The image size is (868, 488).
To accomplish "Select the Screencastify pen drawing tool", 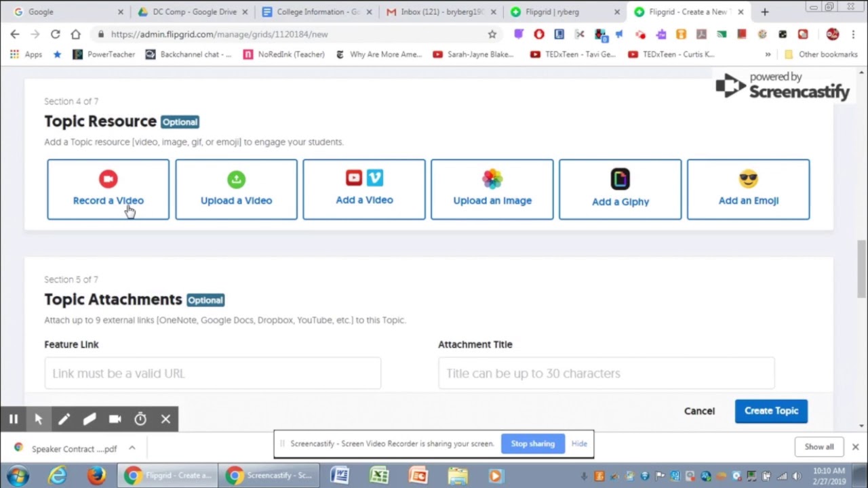I will (64, 419).
